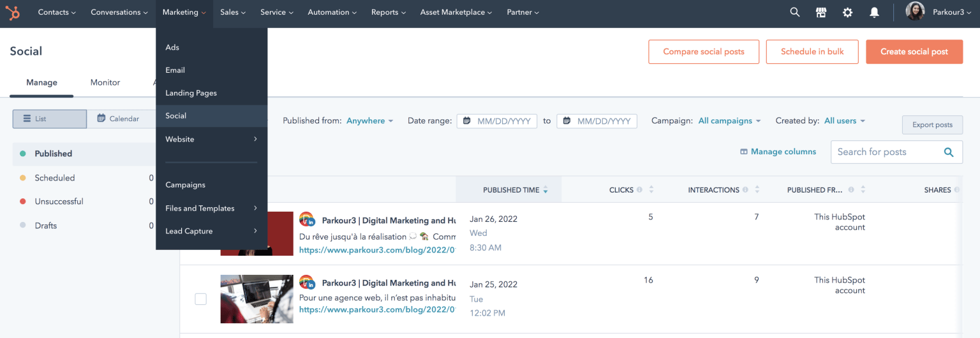Switch to List view
The height and width of the screenshot is (338, 980).
pos(50,119)
